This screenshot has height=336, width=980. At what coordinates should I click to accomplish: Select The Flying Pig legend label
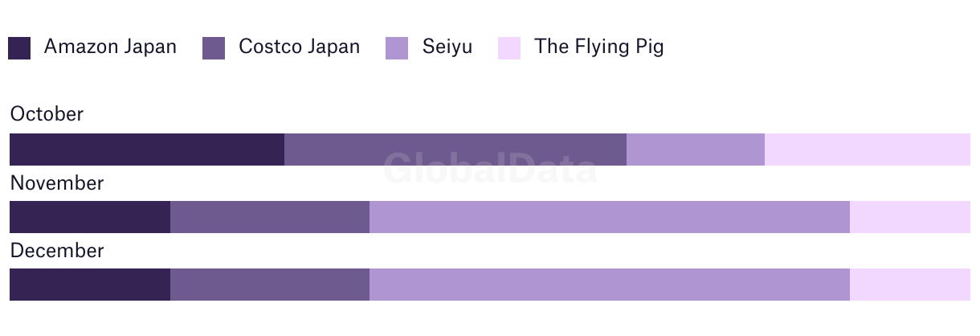599,47
